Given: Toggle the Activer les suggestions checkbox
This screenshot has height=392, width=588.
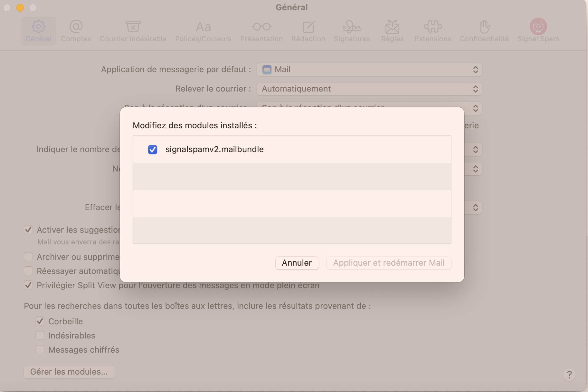Looking at the screenshot, I should 28,230.
